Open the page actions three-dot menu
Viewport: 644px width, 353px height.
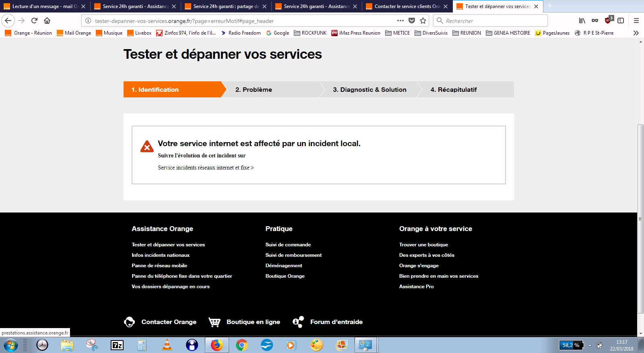(x=400, y=21)
